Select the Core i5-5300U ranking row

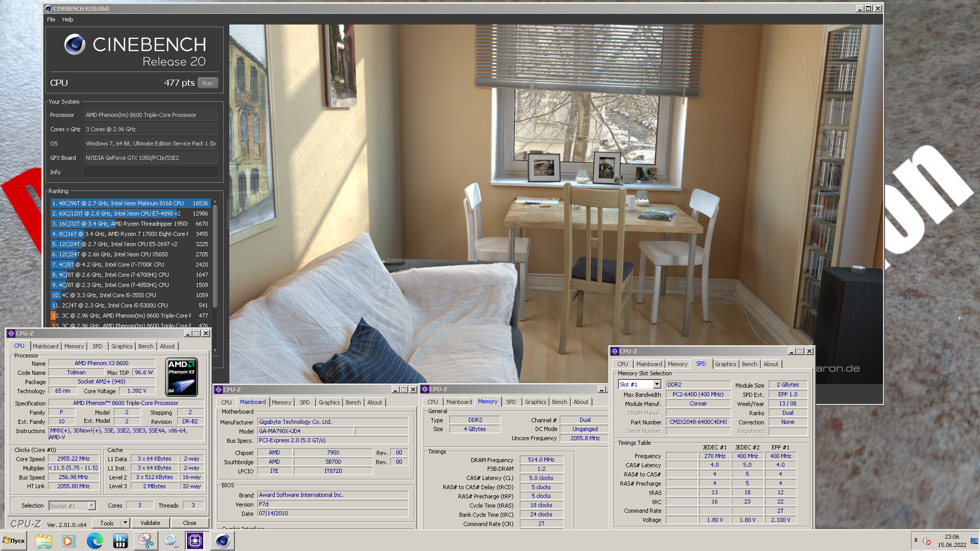coord(130,305)
